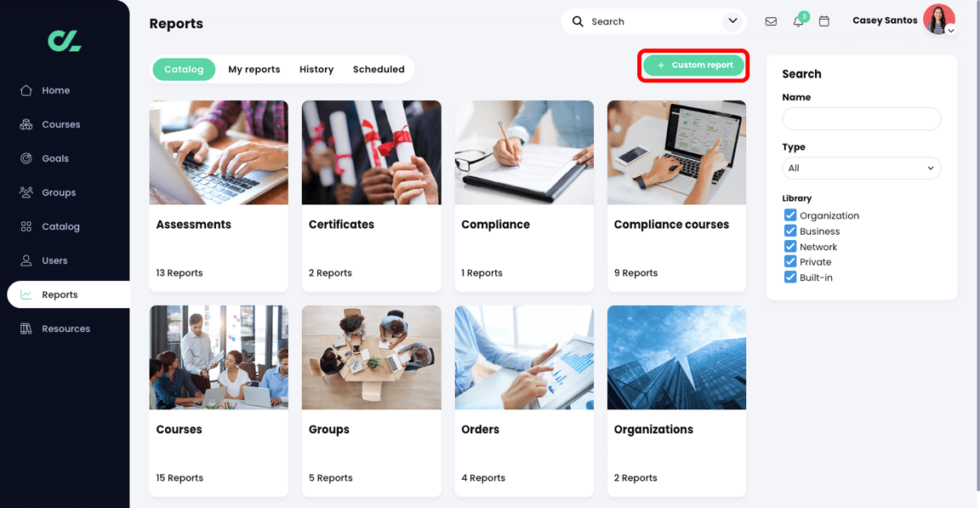Click the Casey Santos name text

click(x=885, y=20)
